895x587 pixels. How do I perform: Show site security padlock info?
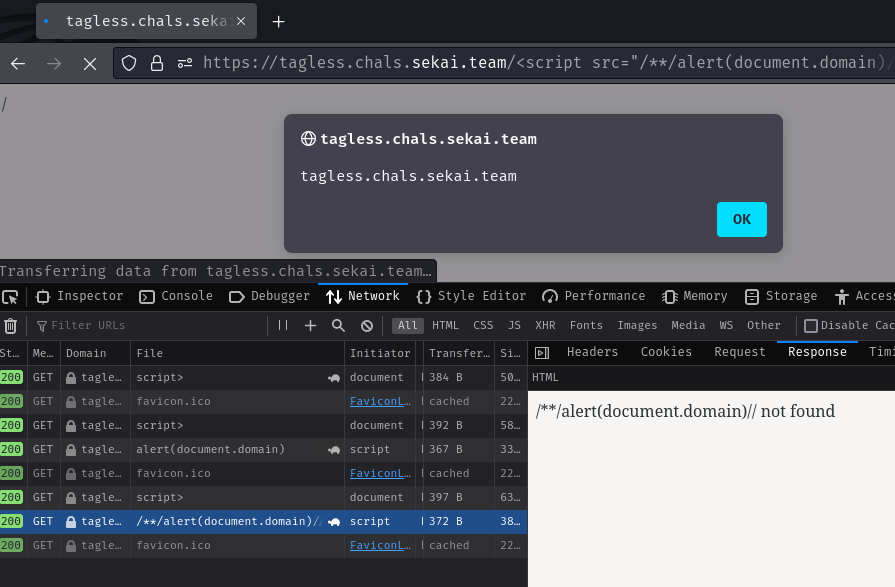coord(157,63)
